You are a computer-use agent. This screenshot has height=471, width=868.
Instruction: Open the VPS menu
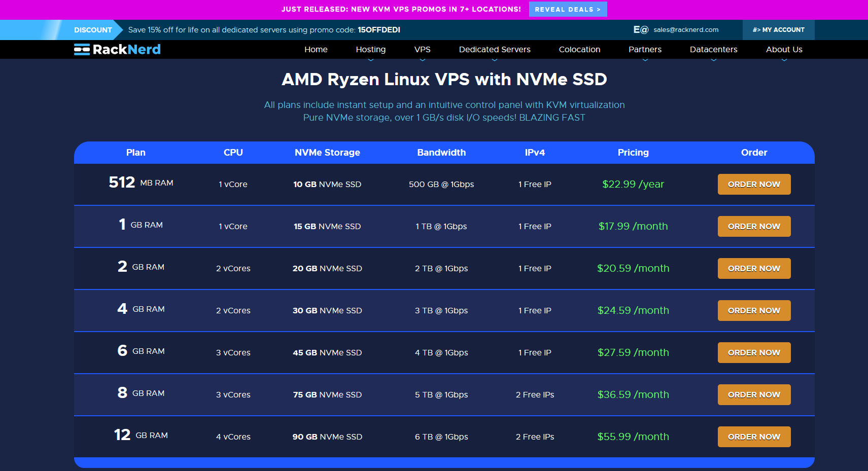point(423,49)
